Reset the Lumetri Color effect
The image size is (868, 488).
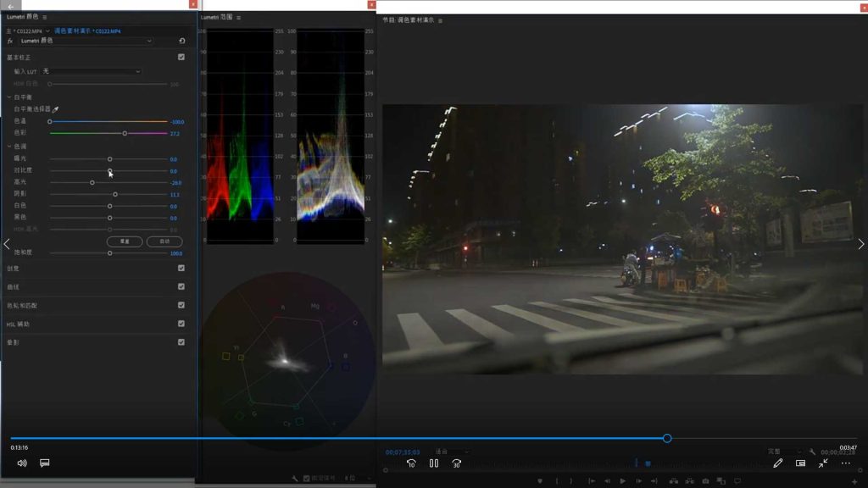pyautogui.click(x=181, y=41)
